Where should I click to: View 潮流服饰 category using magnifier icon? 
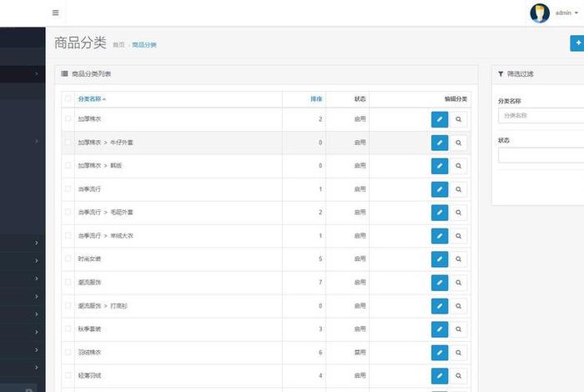(x=459, y=283)
